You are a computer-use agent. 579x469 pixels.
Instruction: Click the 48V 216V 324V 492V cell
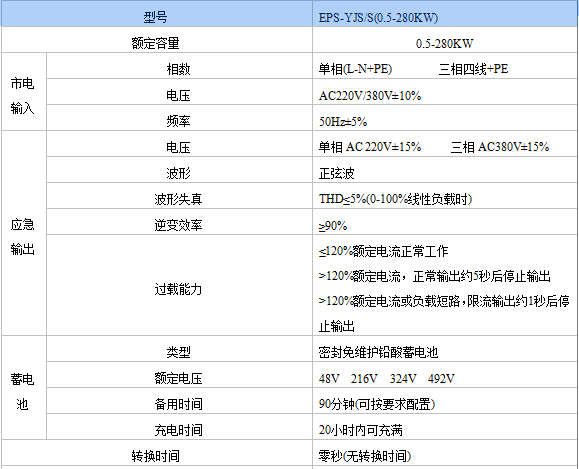coord(445,374)
